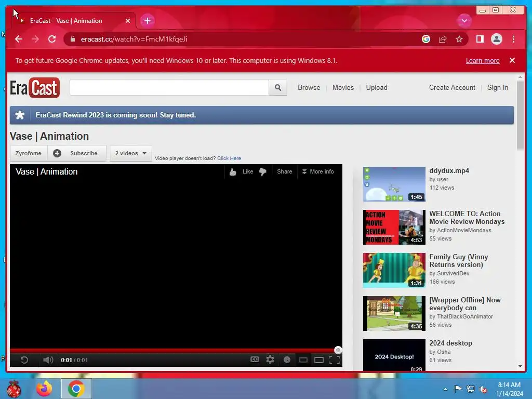
Task: Click the progress bar scrubber handle
Action: pos(338,350)
